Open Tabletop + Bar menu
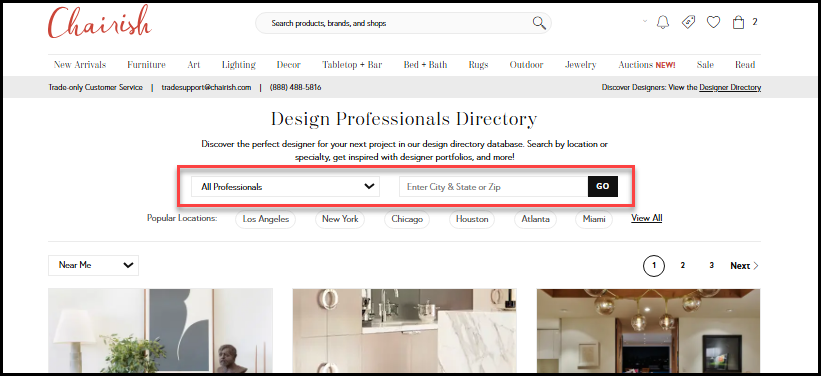This screenshot has height=376, width=821. tap(352, 65)
